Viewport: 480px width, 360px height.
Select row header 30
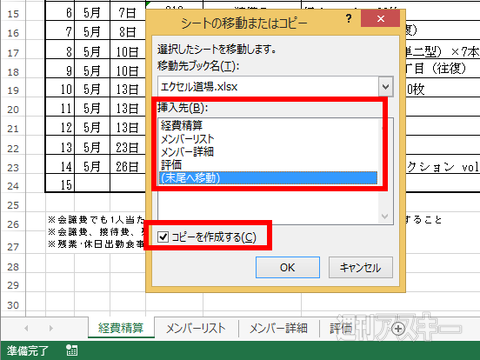13,305
